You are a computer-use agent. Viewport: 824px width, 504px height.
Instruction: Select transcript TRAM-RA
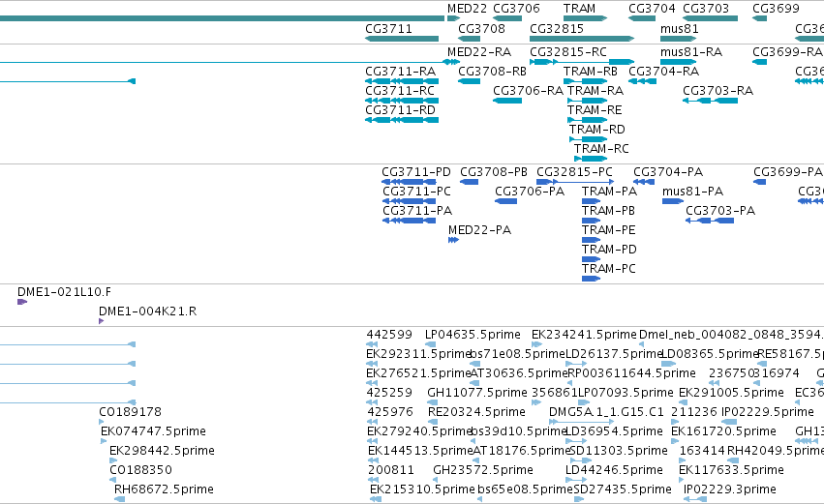click(x=595, y=91)
